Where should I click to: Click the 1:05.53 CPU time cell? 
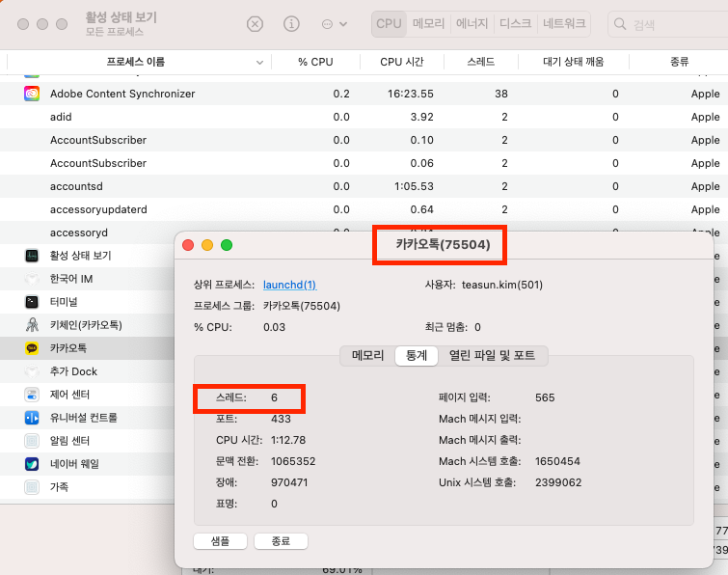414,186
